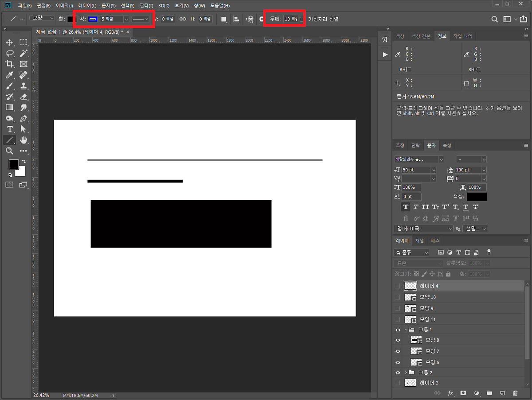The image size is (532, 400).
Task: Open the stroke color swatch
Action: point(93,19)
